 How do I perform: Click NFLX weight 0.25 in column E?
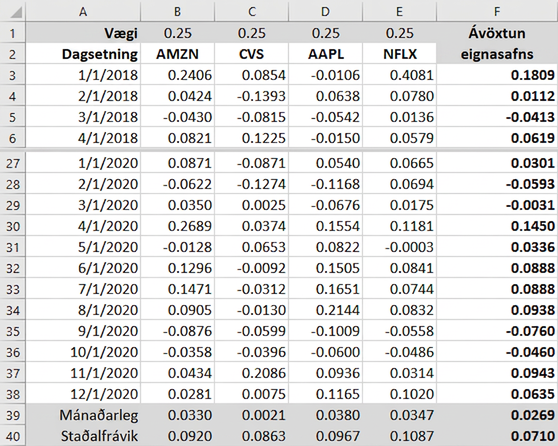399,33
